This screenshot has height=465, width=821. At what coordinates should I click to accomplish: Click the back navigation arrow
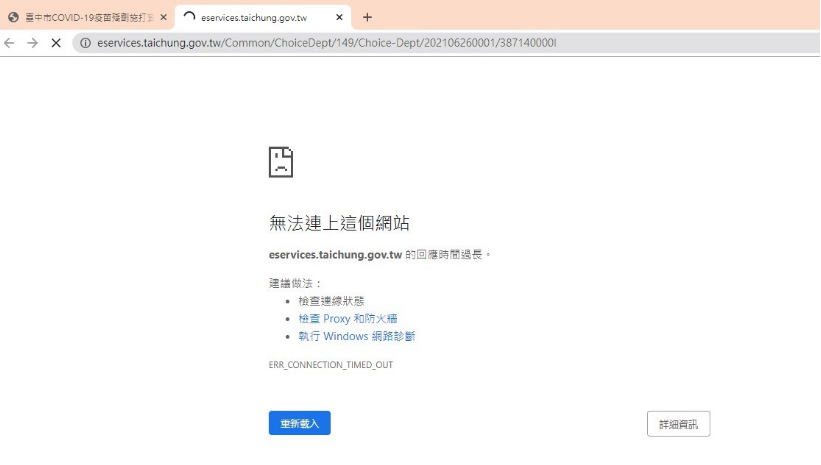click(x=9, y=43)
